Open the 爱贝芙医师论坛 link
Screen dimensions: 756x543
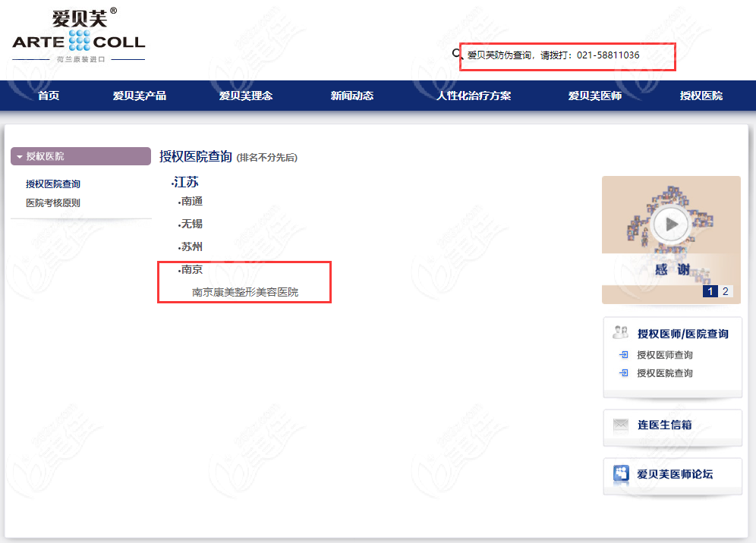click(675, 474)
